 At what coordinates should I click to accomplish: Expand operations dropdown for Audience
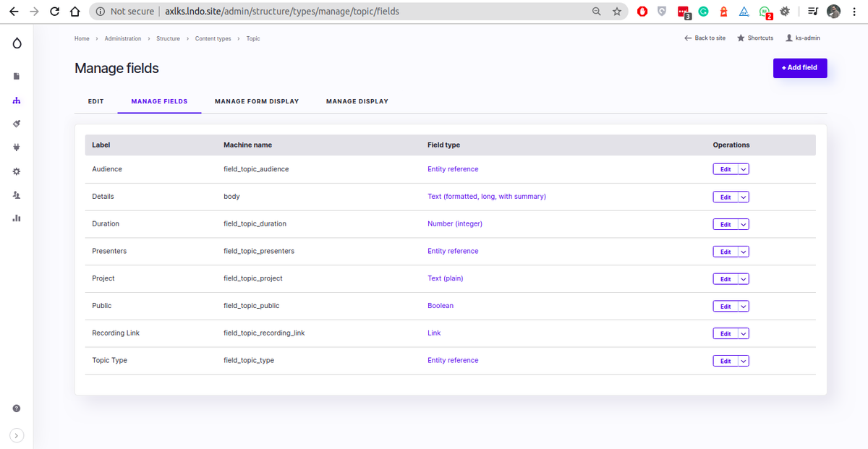click(744, 169)
